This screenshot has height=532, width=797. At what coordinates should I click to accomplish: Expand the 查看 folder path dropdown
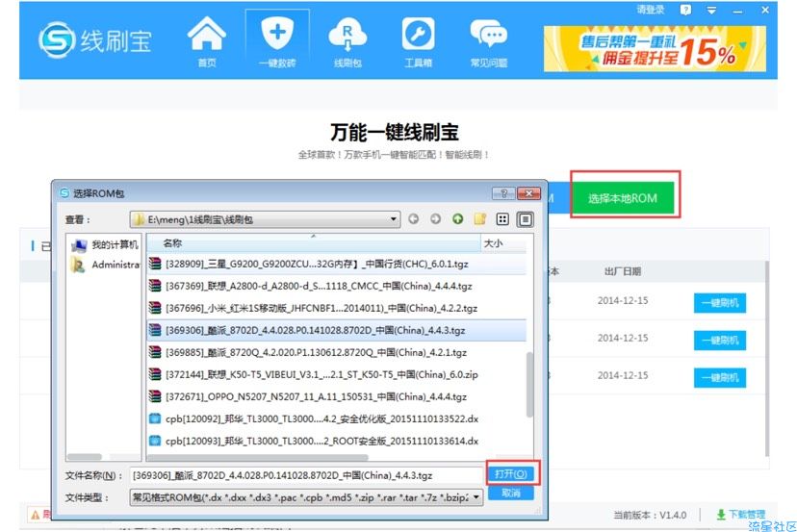[x=393, y=219]
